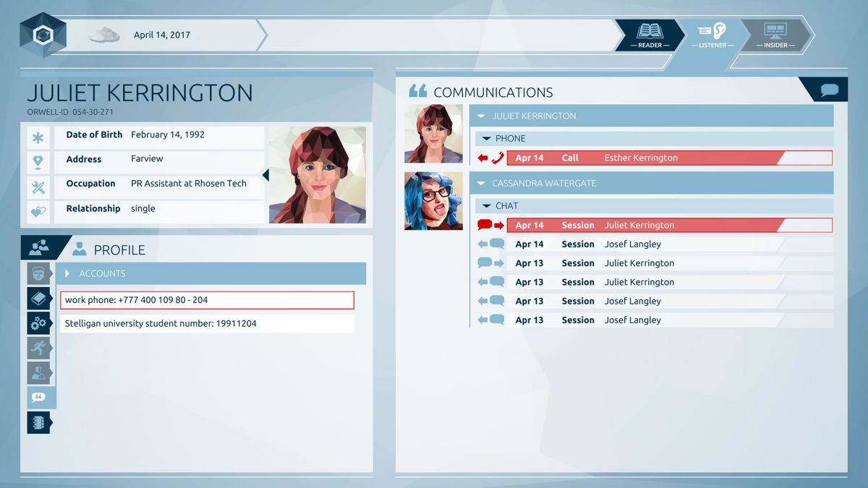Select the book icon in profile sidebar
Image resolution: width=868 pixels, height=488 pixels.
point(39,299)
